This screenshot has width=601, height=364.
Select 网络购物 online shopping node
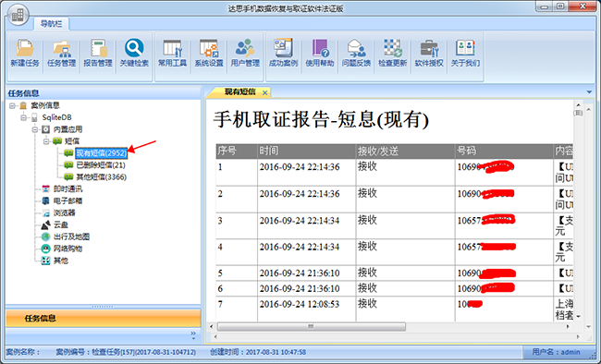coord(67,249)
